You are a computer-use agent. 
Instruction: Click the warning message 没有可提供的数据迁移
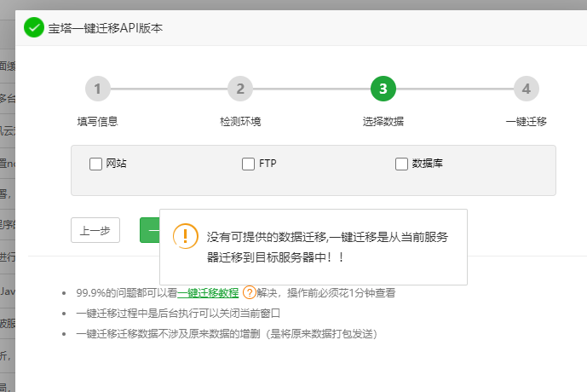327,247
